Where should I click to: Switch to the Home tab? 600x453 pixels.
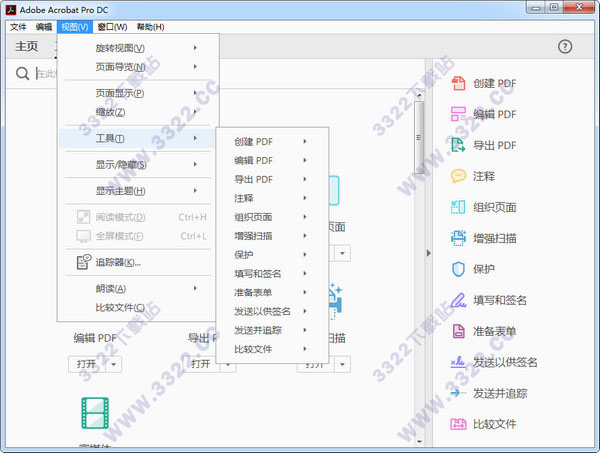coord(27,47)
